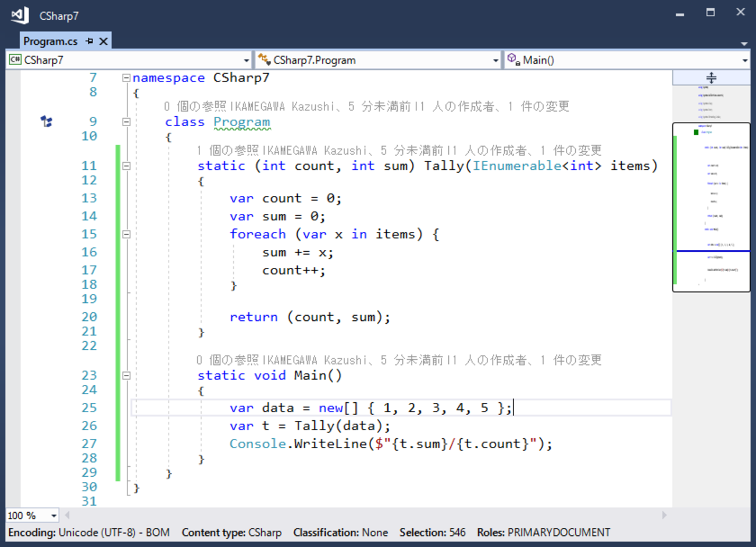Click the split editor handle above minimap
Image resolution: width=756 pixels, height=547 pixels.
click(x=711, y=78)
